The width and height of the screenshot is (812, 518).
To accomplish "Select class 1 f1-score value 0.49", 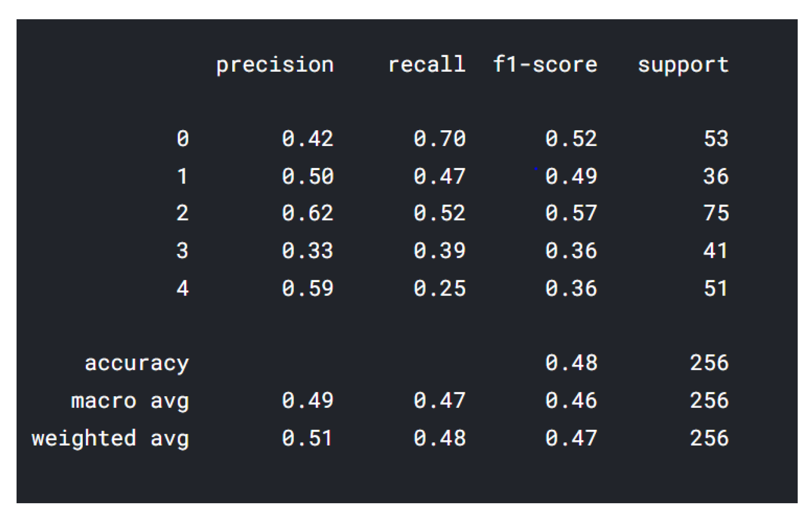I will 571,176.
